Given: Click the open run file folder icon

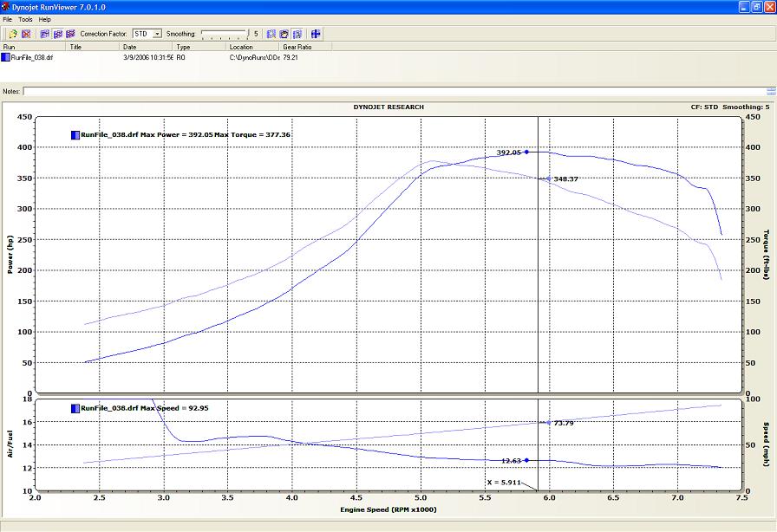Looking at the screenshot, I should (13, 34).
